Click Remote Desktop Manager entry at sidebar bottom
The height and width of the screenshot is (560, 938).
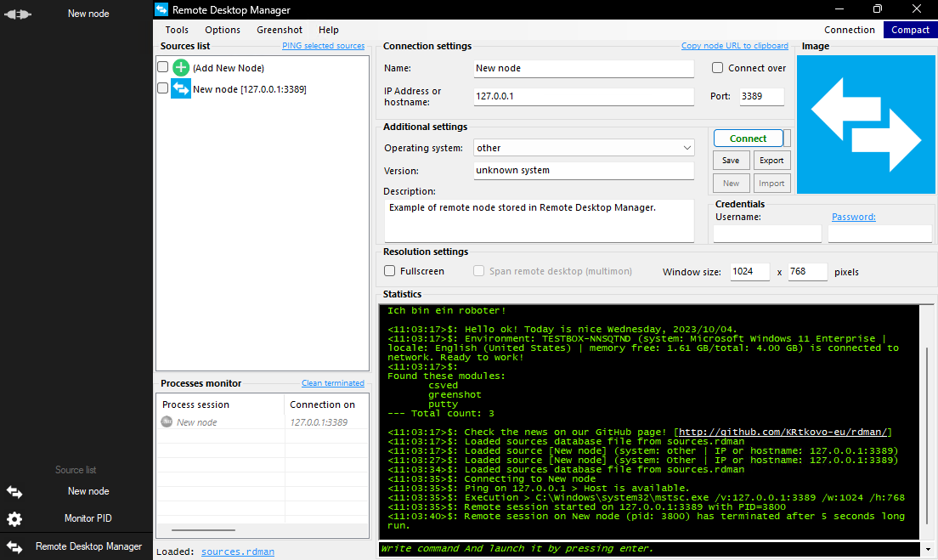[x=88, y=546]
